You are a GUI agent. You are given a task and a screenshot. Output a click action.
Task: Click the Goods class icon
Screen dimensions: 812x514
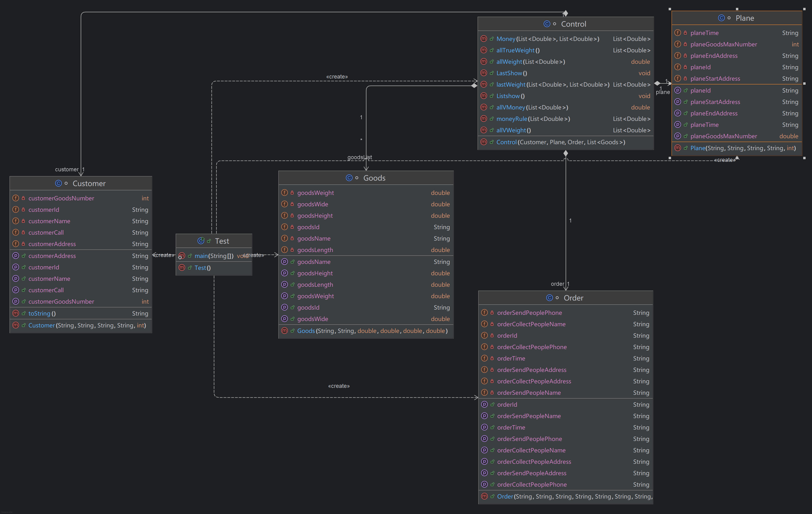coord(349,178)
